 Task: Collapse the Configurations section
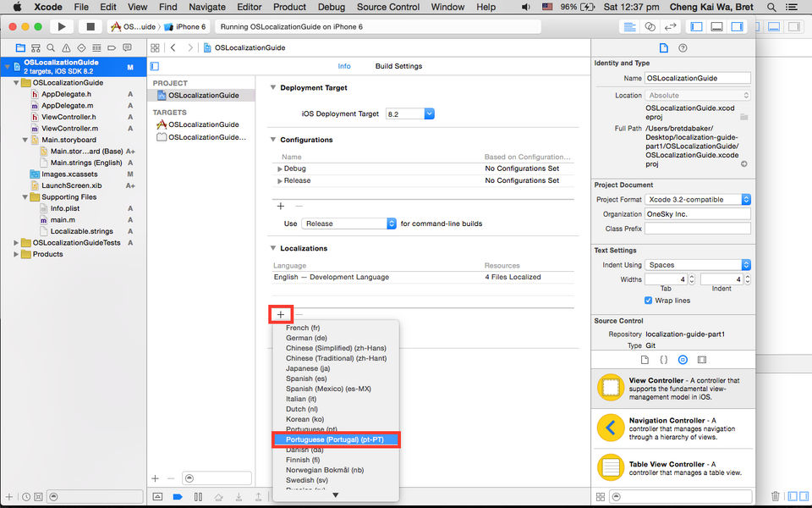point(273,140)
